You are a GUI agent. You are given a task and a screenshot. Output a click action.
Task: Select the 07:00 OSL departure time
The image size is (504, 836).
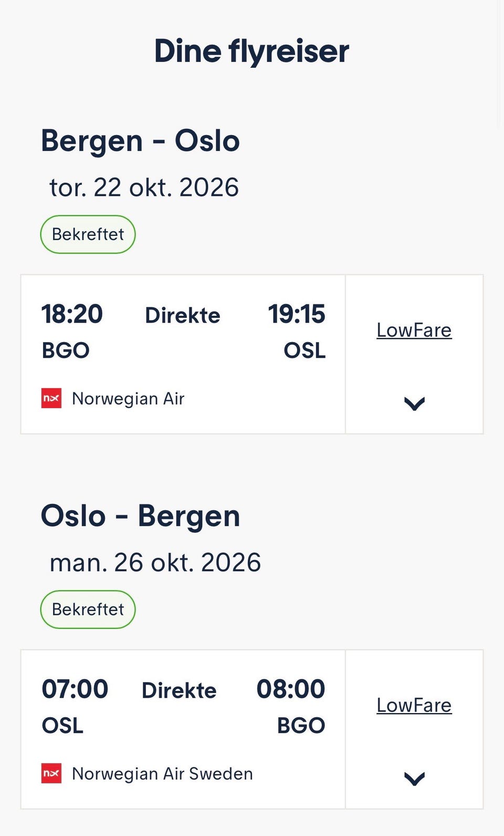pos(75,689)
